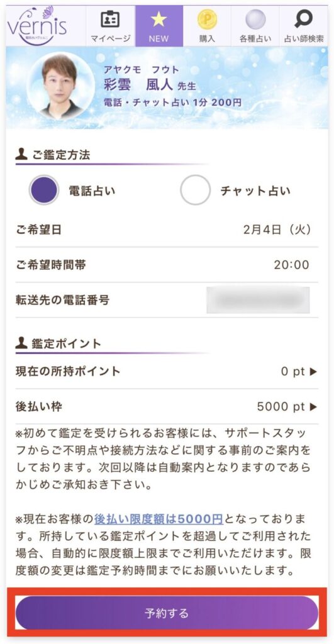Viewport: 334px width, 644px height.
Task: Click the person icon beside 鑑定ポイント
Action: click(x=21, y=343)
